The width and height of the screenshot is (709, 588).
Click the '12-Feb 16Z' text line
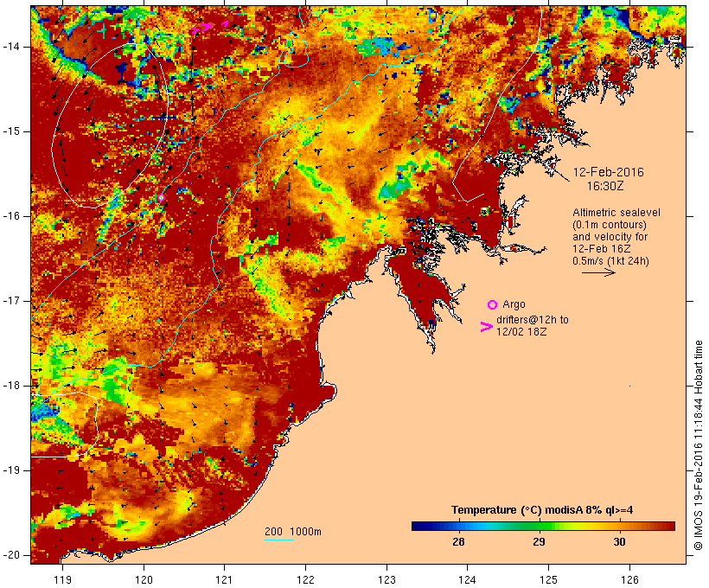coord(602,249)
